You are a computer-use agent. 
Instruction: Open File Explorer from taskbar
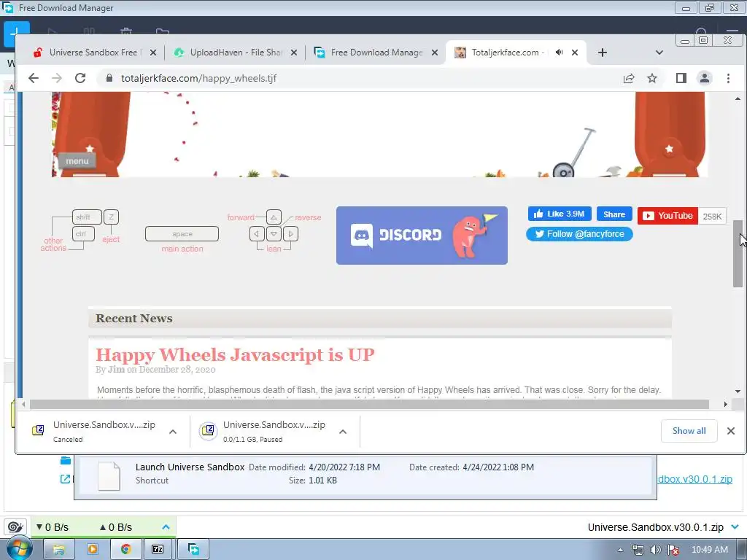(x=59, y=550)
